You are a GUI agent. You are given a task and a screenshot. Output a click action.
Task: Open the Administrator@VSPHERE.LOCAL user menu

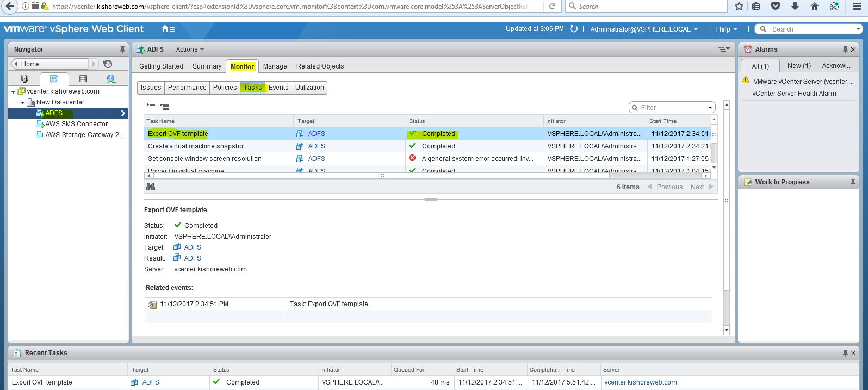point(643,29)
